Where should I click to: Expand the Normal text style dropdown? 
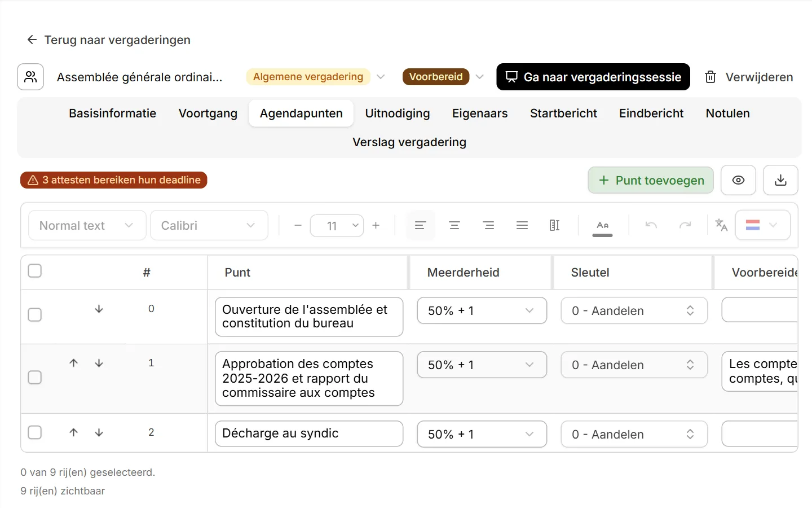coord(87,225)
